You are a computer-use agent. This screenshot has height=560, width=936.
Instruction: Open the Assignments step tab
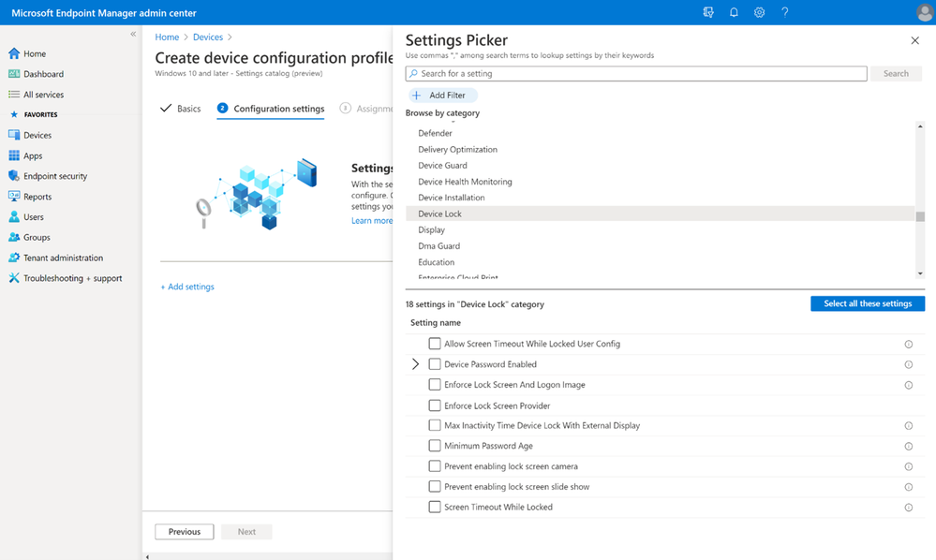366,109
